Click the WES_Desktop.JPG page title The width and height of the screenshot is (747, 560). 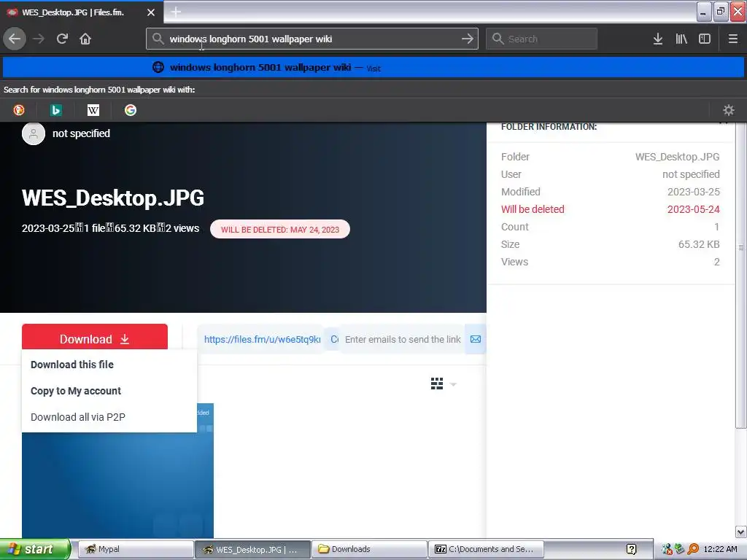(113, 198)
